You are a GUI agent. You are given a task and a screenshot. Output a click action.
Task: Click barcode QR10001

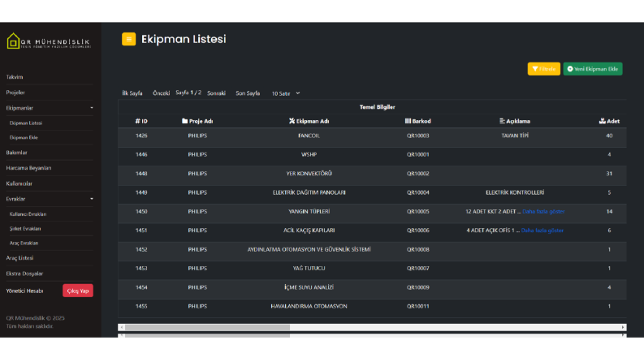pyautogui.click(x=417, y=154)
